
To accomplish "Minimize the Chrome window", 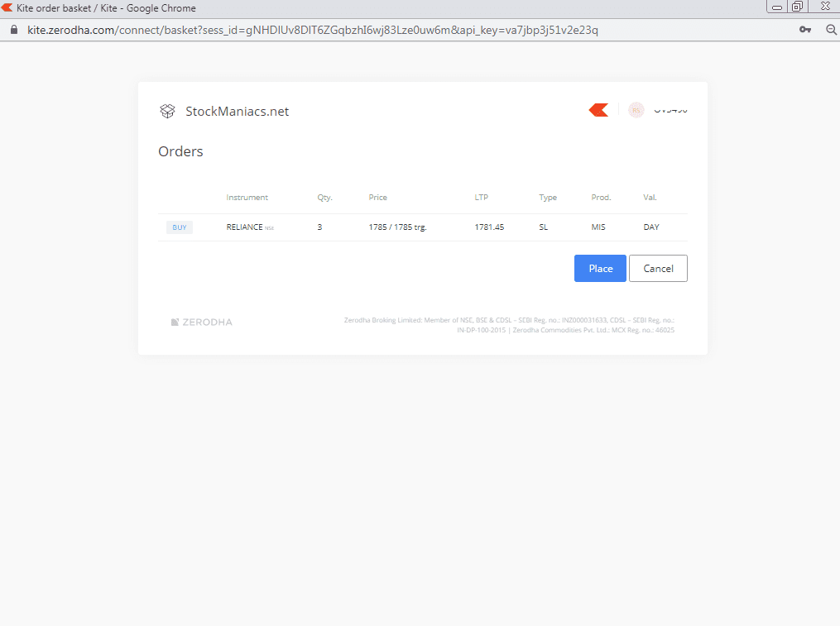I will [777, 7].
